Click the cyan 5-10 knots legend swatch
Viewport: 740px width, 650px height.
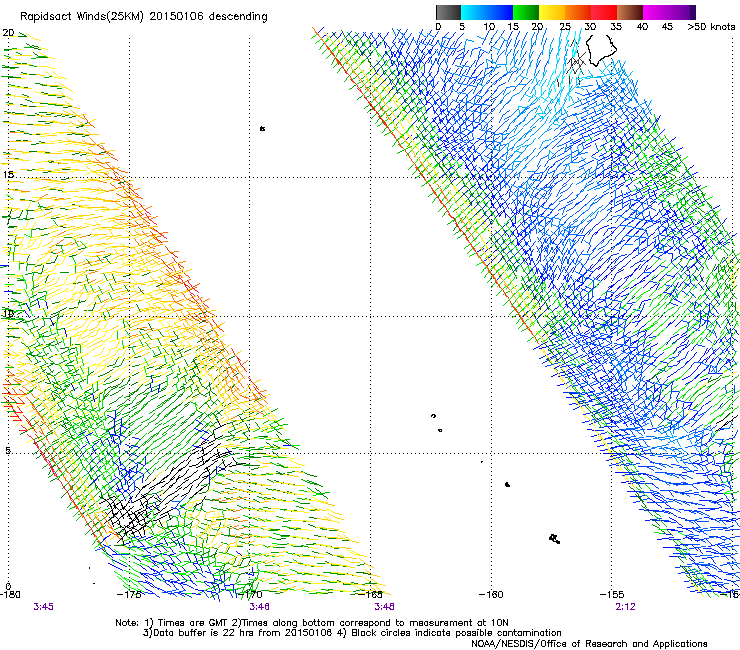click(x=474, y=12)
